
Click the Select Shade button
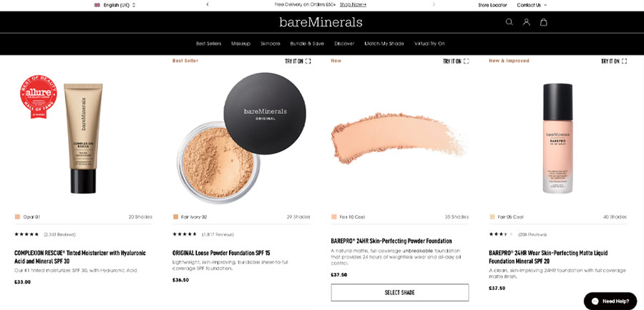[x=399, y=292]
